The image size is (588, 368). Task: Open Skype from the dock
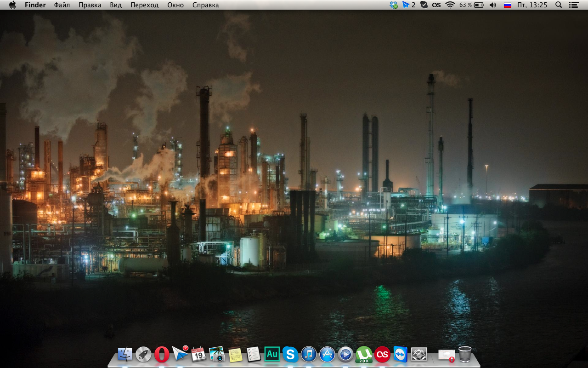click(x=290, y=354)
